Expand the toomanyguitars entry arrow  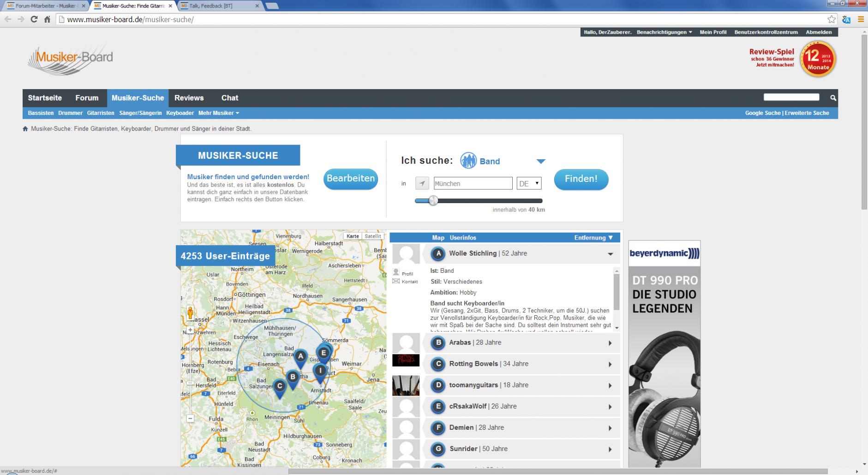(610, 385)
